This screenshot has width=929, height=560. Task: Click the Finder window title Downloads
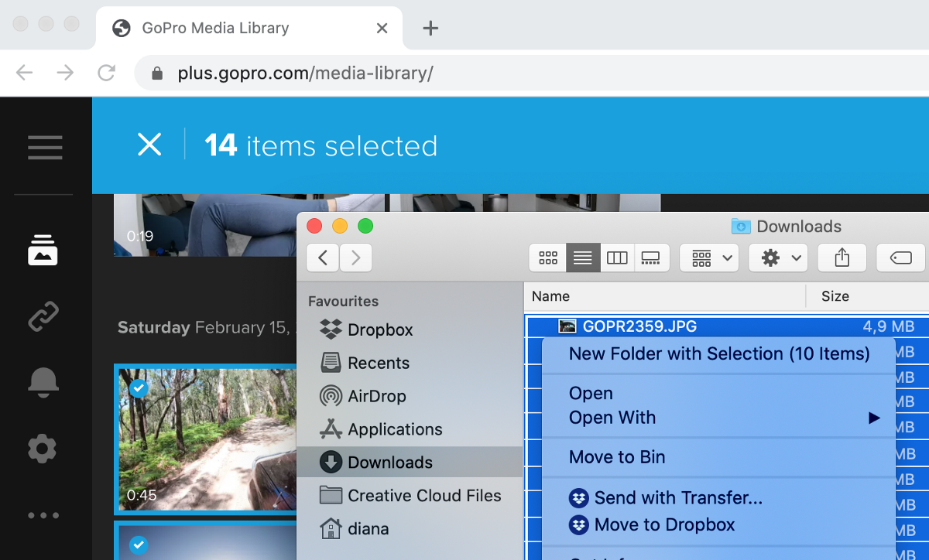click(x=799, y=227)
